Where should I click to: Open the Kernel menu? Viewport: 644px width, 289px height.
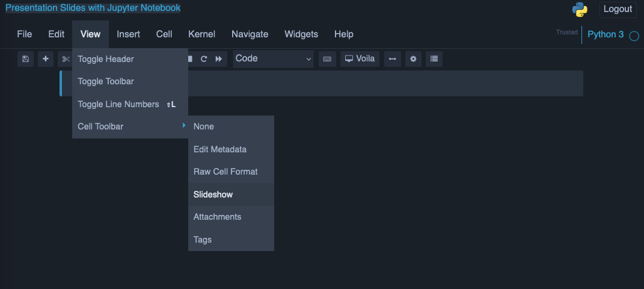201,34
